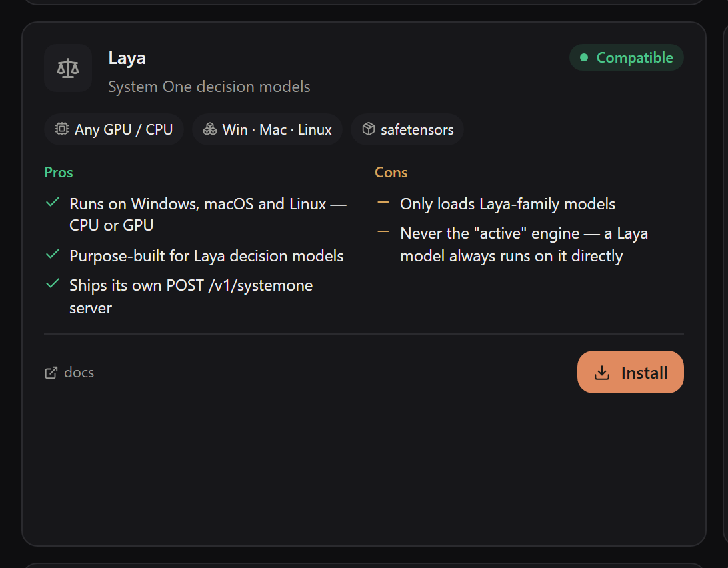Image resolution: width=728 pixels, height=568 pixels.
Task: Click checkmark beside Ships its own item
Action: (x=53, y=283)
